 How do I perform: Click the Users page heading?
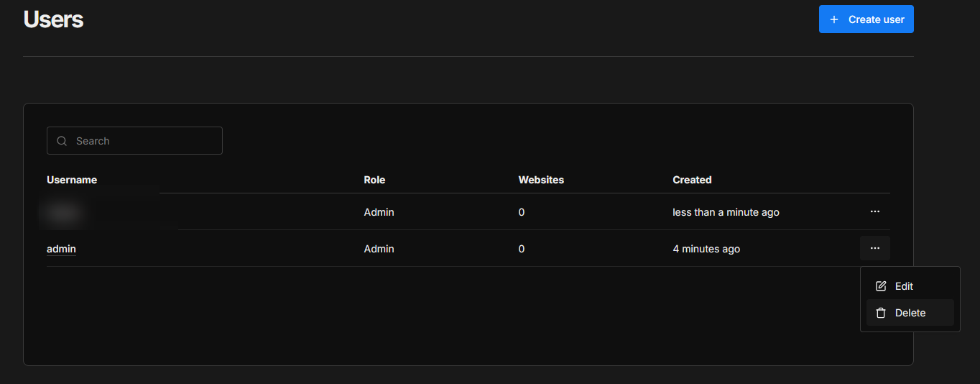pyautogui.click(x=53, y=19)
